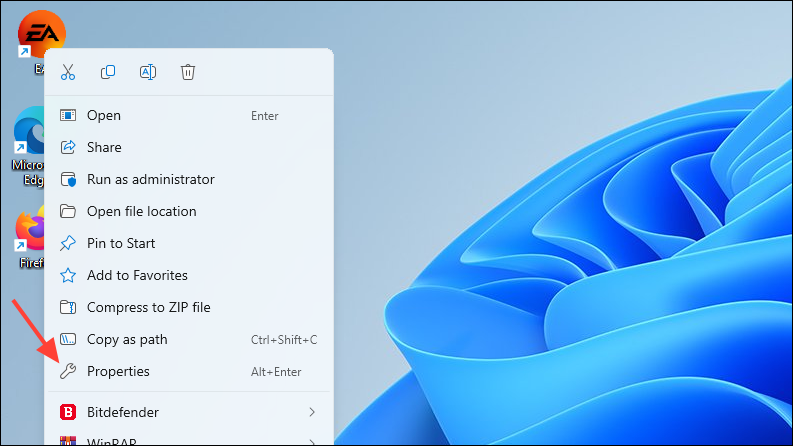793x446 pixels.
Task: Choose Copy as path
Action: coord(189,339)
